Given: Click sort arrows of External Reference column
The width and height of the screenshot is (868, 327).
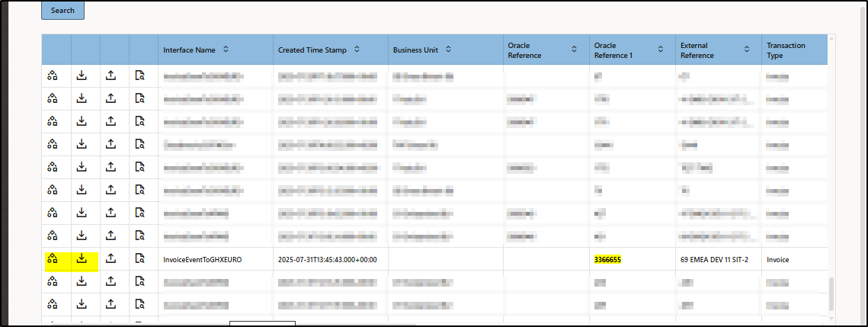Looking at the screenshot, I should click(747, 50).
